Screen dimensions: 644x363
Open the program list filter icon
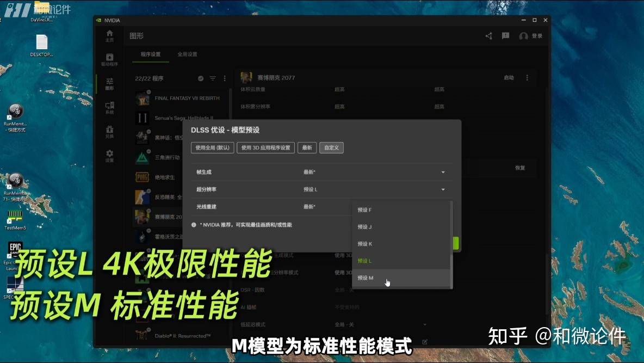(213, 78)
